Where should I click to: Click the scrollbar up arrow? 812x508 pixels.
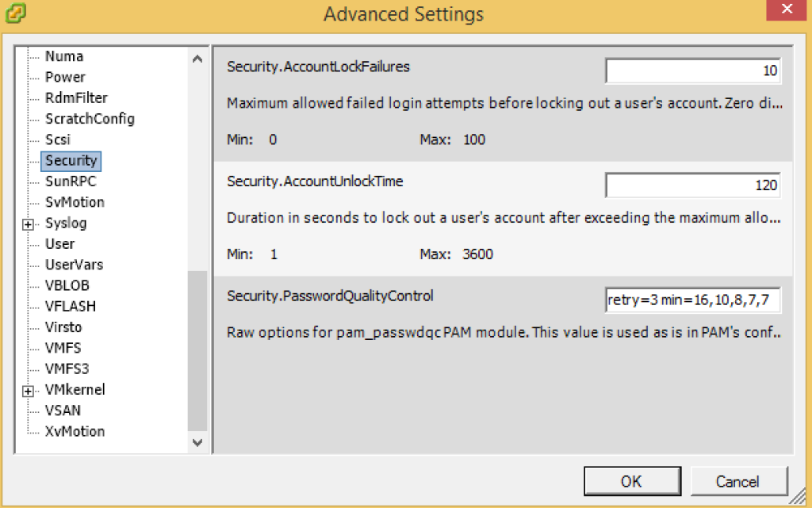tap(197, 58)
